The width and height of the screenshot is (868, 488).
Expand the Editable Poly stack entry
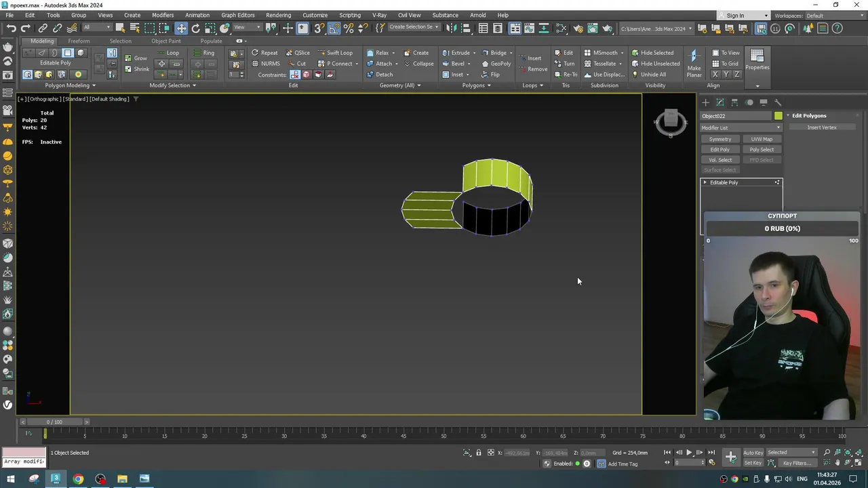(x=705, y=182)
